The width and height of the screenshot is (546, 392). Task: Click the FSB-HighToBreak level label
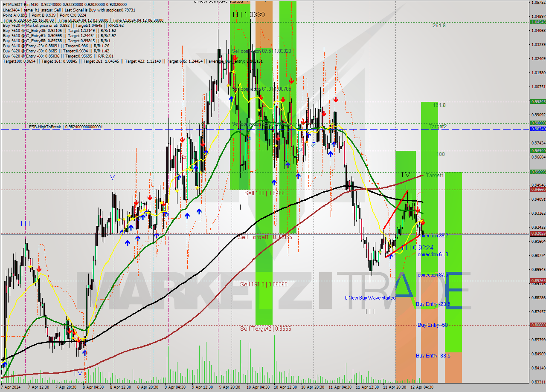click(x=66, y=127)
